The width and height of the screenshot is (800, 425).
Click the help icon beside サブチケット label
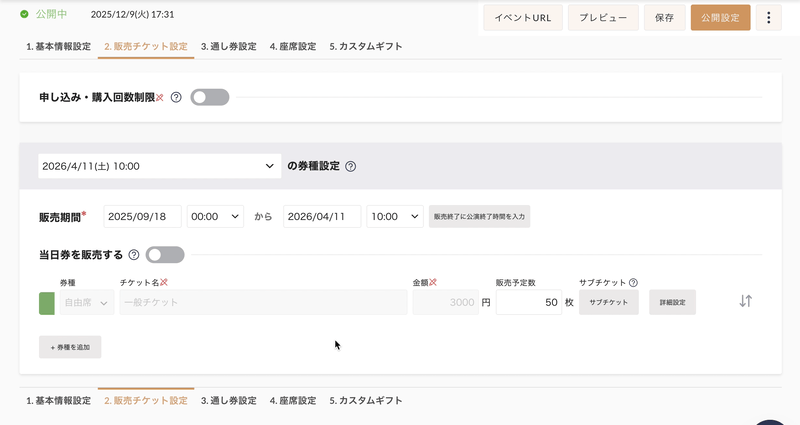click(633, 283)
